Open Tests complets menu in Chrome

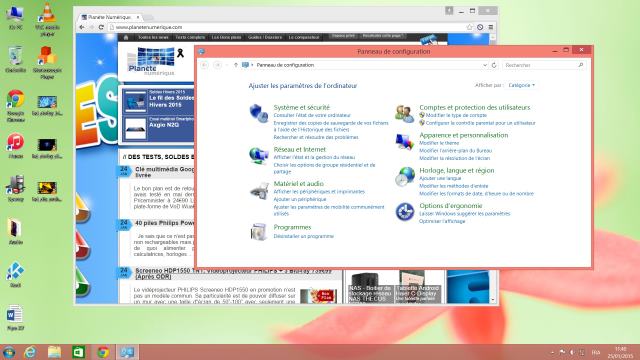pos(190,37)
